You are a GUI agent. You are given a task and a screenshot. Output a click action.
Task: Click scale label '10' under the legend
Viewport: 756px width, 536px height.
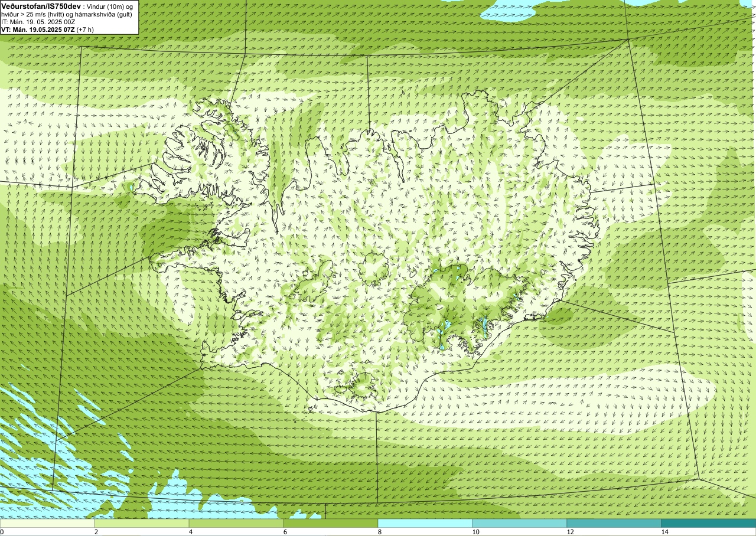476,532
